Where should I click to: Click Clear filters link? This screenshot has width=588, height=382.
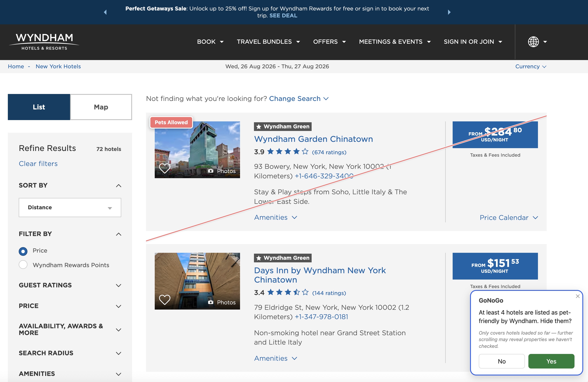point(38,163)
